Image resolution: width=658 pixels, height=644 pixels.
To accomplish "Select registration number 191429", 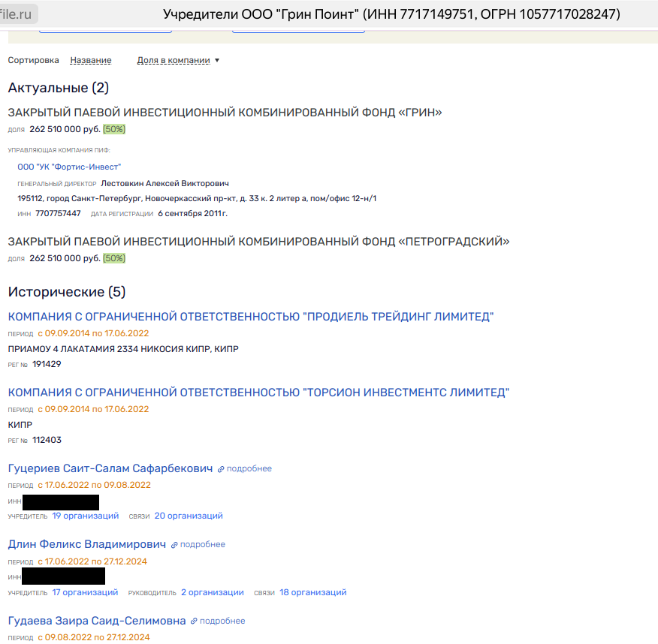I will tap(47, 364).
